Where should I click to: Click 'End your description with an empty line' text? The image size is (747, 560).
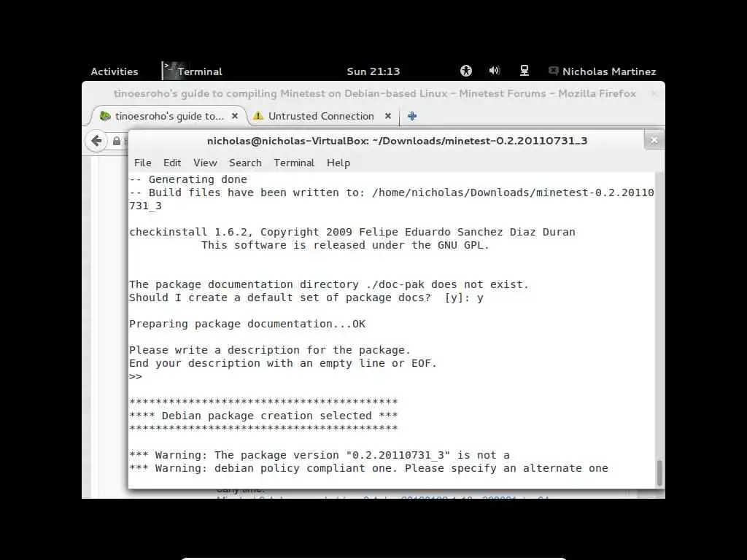283,363
